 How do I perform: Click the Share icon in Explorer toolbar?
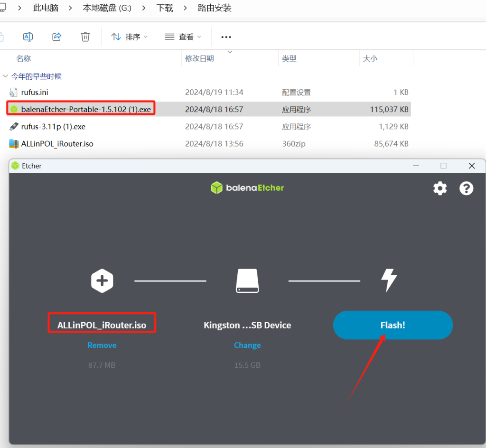click(57, 37)
